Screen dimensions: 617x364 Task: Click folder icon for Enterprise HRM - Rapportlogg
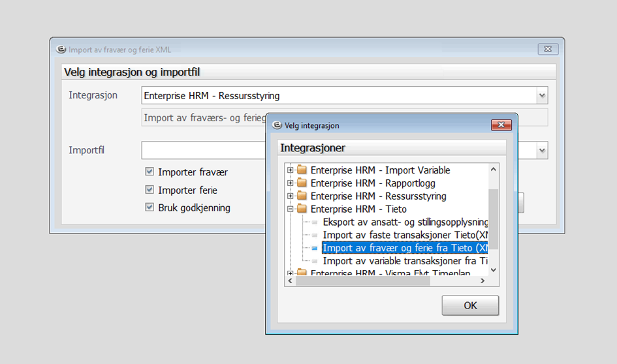(x=302, y=183)
